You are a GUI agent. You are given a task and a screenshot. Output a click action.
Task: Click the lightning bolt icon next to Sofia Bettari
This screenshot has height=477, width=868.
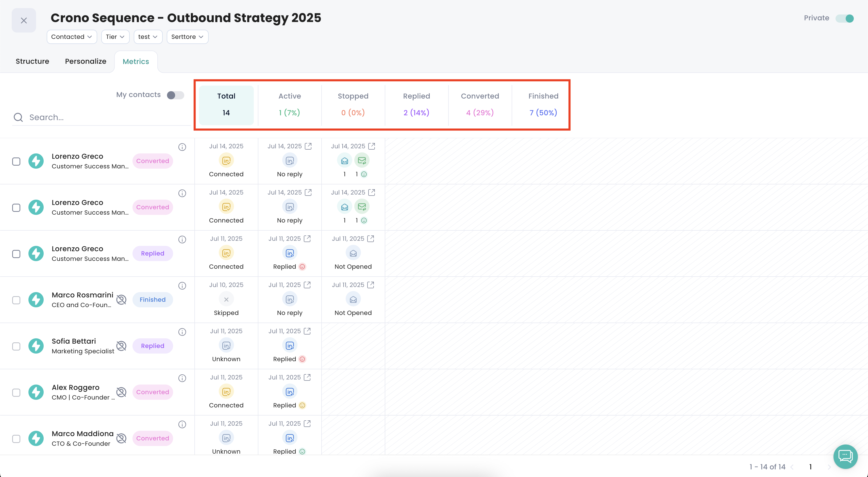click(x=36, y=346)
